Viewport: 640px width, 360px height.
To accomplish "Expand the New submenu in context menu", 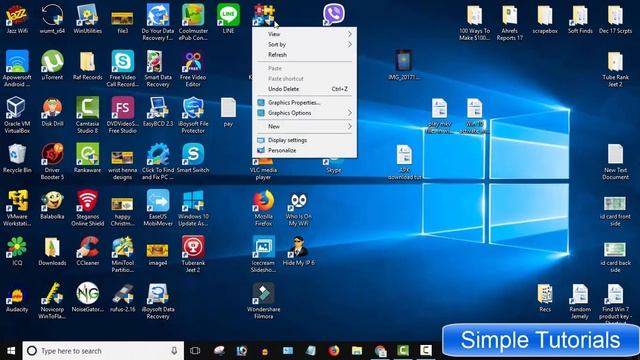I will point(304,126).
